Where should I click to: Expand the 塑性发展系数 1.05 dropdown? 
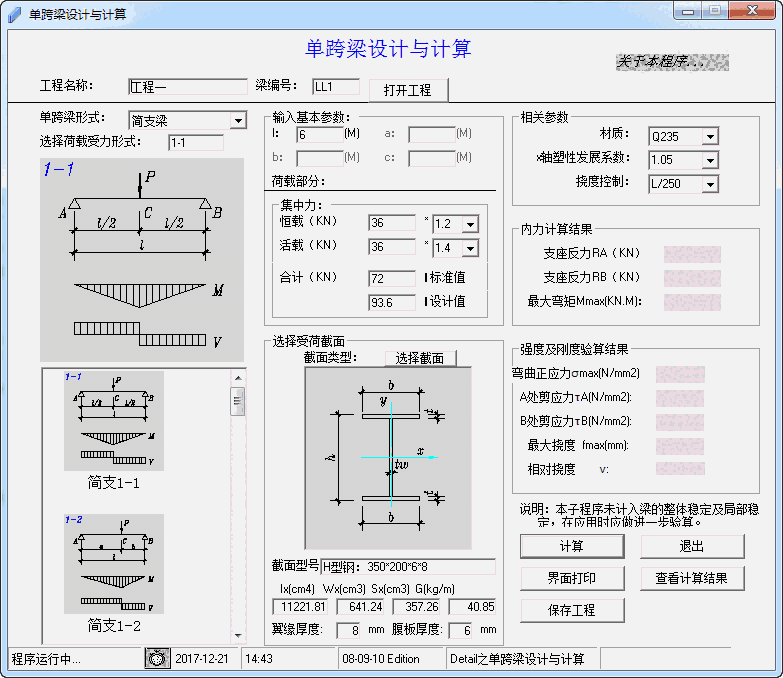click(710, 160)
